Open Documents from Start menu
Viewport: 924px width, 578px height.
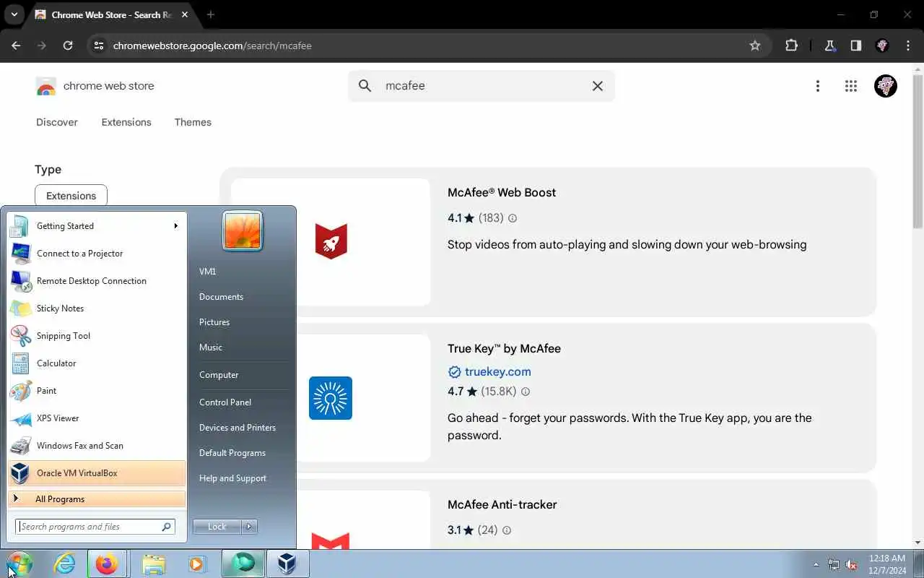221,297
